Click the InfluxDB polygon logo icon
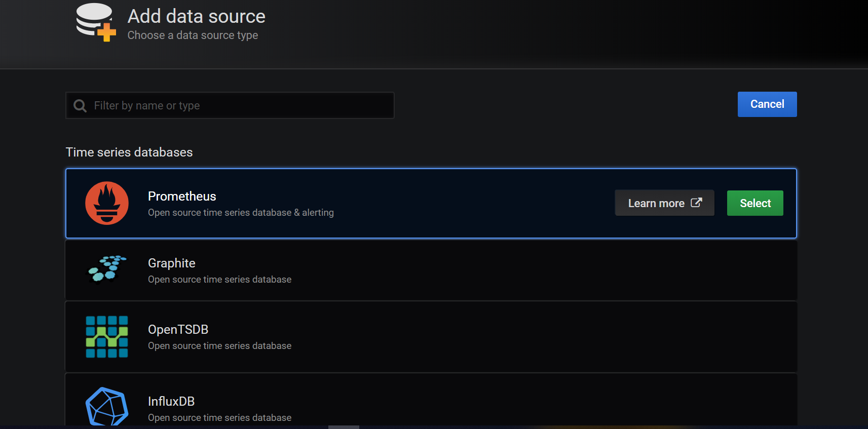The image size is (868, 429). point(107,407)
